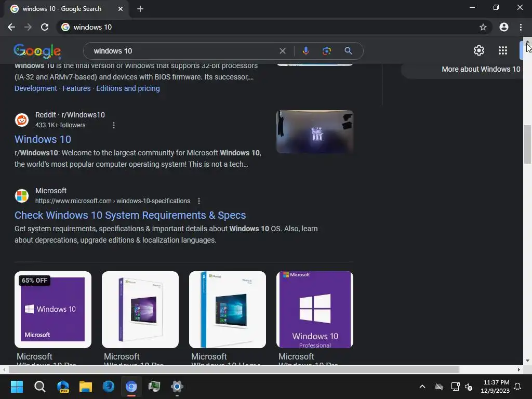
Task: Click the microsoft.com windows-10-specifications URL
Action: (x=113, y=201)
